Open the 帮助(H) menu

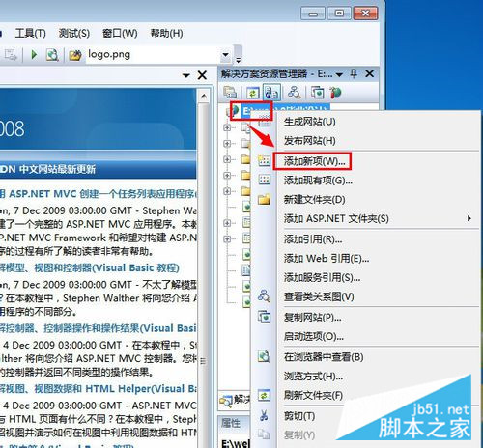pyautogui.click(x=166, y=33)
